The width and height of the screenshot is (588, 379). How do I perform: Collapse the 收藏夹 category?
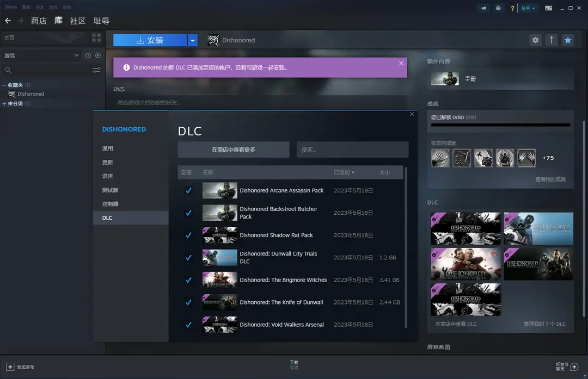(x=4, y=85)
